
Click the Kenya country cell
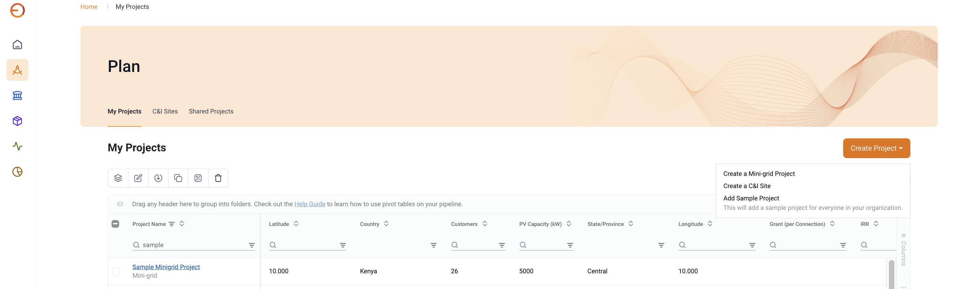pos(368,271)
